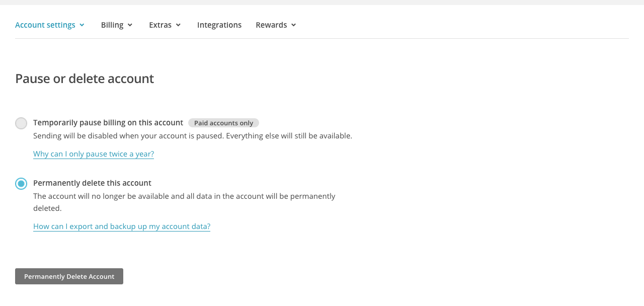644x306 pixels.
Task: Choose the Extras menu label
Action: [160, 25]
